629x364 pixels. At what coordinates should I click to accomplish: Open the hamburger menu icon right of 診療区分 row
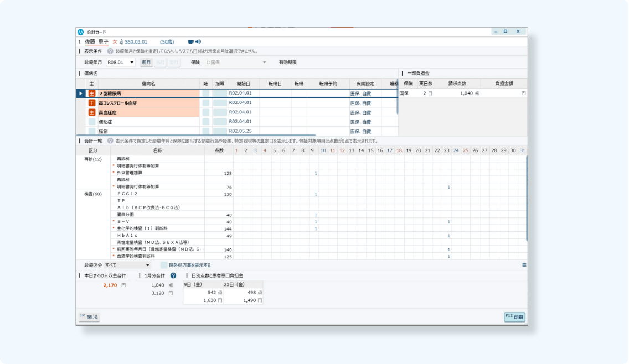point(524,266)
